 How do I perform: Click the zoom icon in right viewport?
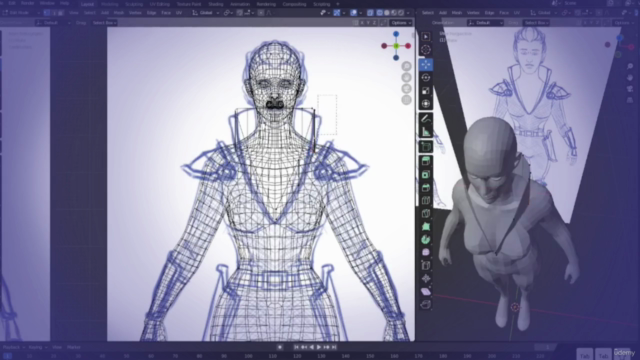[630, 66]
